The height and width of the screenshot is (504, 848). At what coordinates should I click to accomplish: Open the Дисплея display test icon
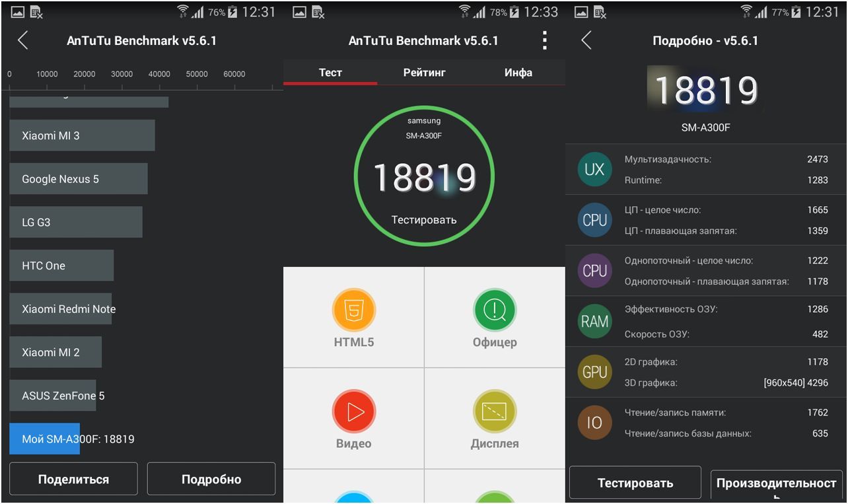point(494,412)
